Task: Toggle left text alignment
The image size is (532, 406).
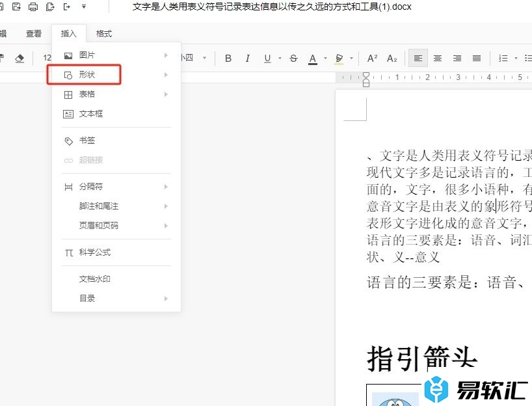Action: pos(418,59)
